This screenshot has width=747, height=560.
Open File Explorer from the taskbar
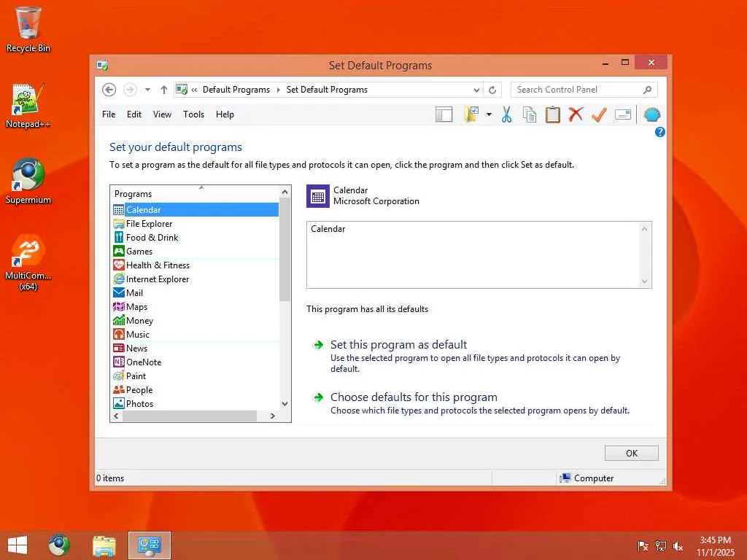[x=104, y=545]
